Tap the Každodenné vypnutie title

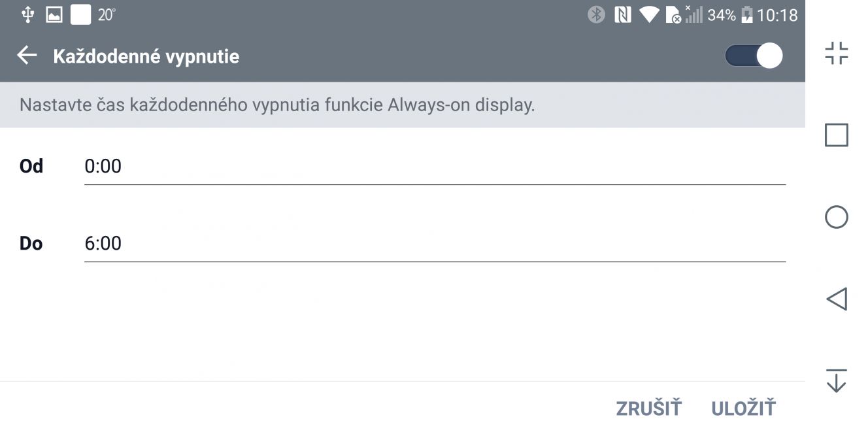146,56
